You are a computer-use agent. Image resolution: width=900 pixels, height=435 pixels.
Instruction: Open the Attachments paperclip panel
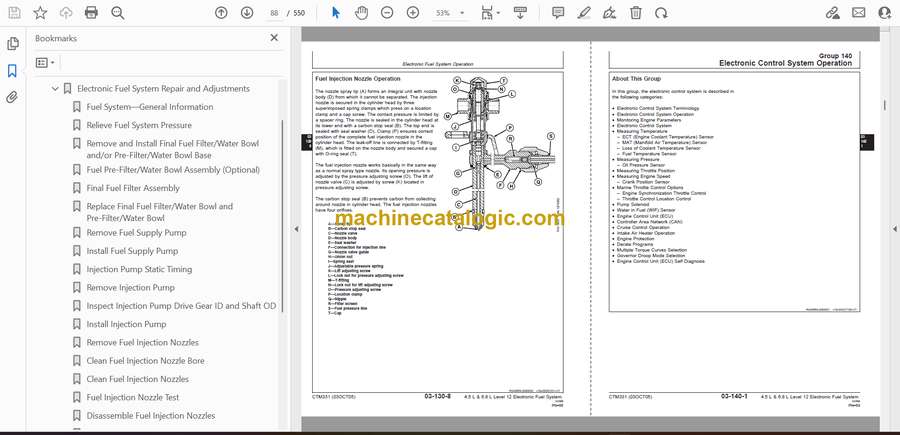coord(12,97)
